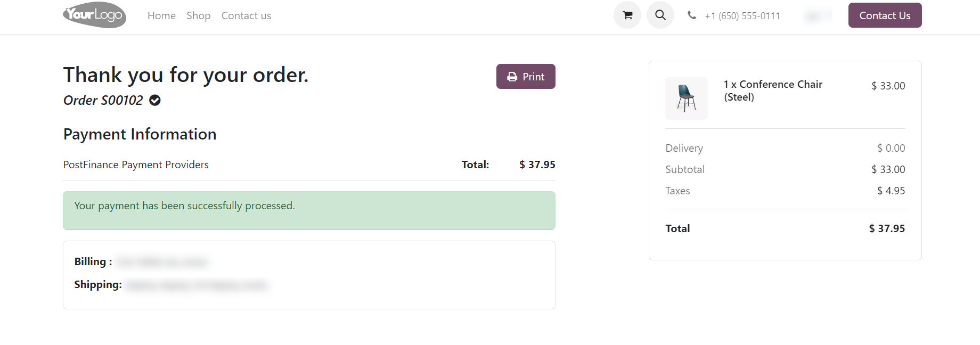Click the user account area in the header
Image resolution: width=980 pixels, height=345 pixels.
click(818, 15)
